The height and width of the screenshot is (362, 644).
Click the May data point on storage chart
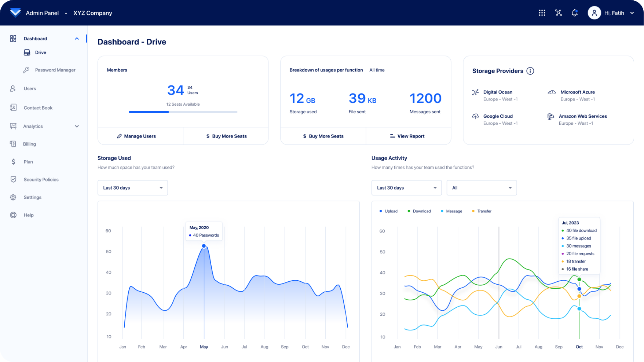(204, 246)
